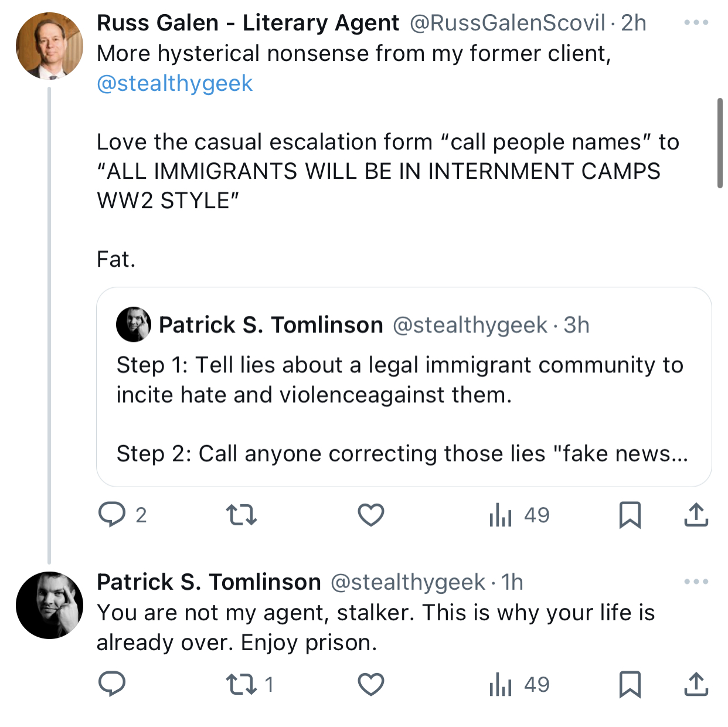Visit Russ Galen - Literary Agent profile name
The width and height of the screenshot is (728, 727).
click(x=248, y=23)
